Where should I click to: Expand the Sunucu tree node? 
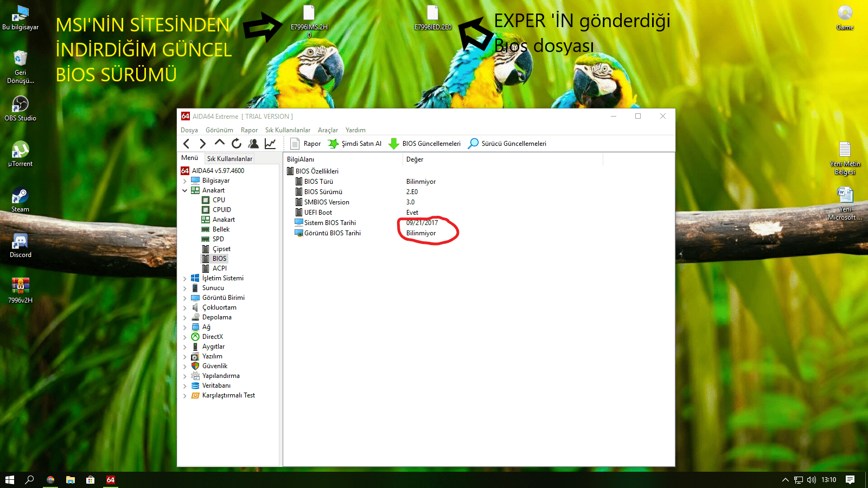tap(185, 288)
